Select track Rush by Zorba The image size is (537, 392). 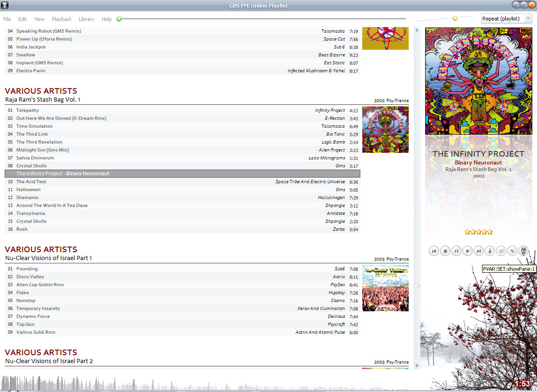[183, 229]
